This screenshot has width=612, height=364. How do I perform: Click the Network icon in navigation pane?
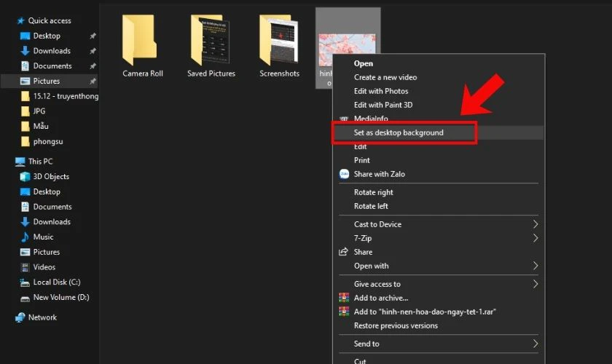click(x=20, y=317)
